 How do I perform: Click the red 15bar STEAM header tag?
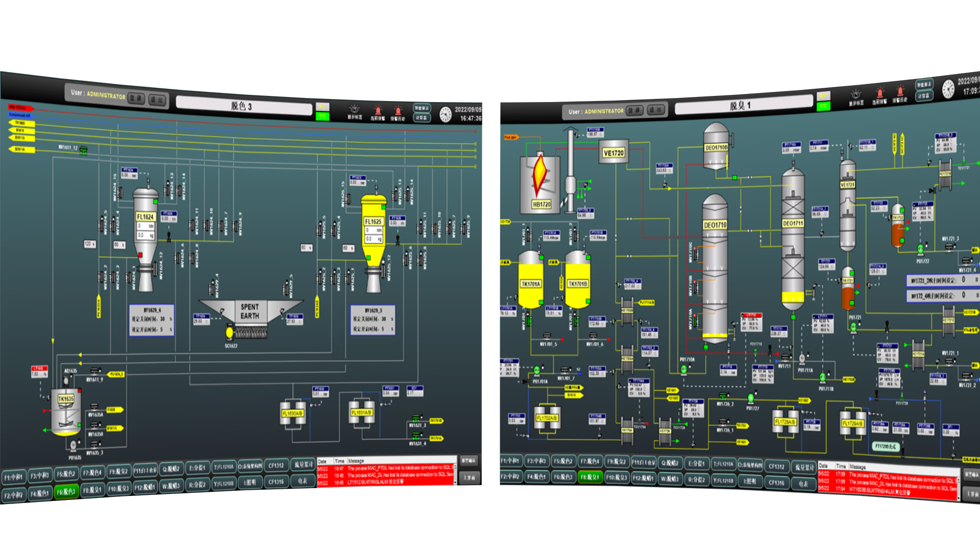[20, 108]
